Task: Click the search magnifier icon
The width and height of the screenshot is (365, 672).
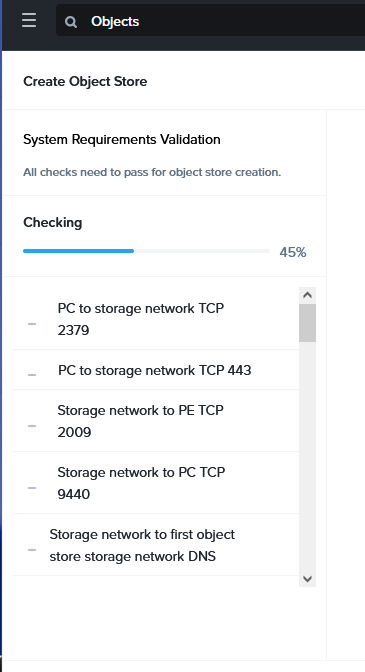Action: 71,22
